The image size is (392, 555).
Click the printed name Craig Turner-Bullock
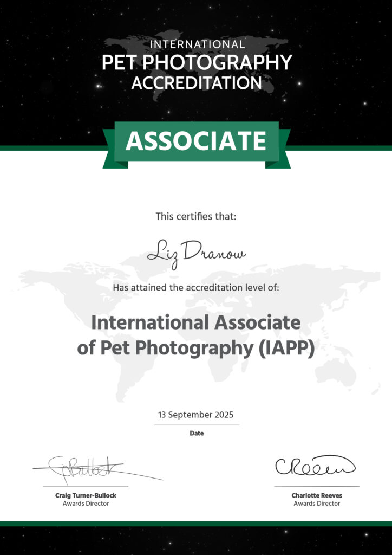(x=86, y=495)
